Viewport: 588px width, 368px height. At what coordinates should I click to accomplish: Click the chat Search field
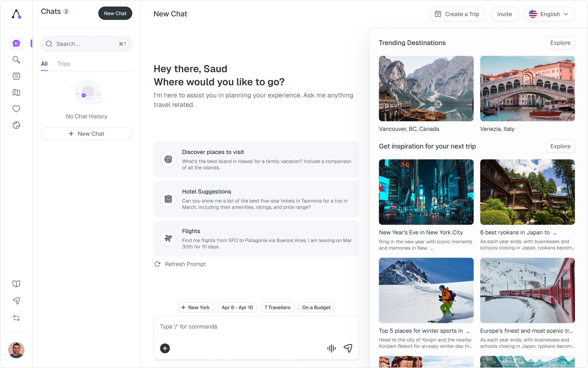(x=86, y=44)
